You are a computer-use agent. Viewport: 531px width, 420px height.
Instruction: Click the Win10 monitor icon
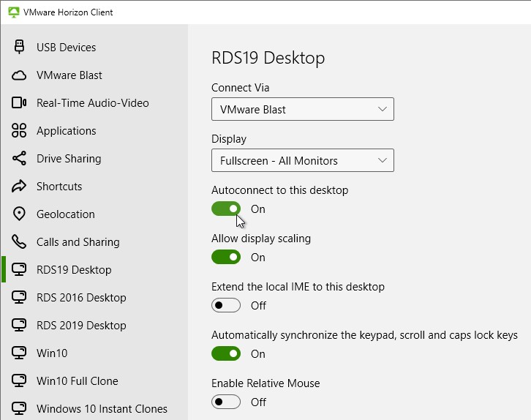[19, 353]
